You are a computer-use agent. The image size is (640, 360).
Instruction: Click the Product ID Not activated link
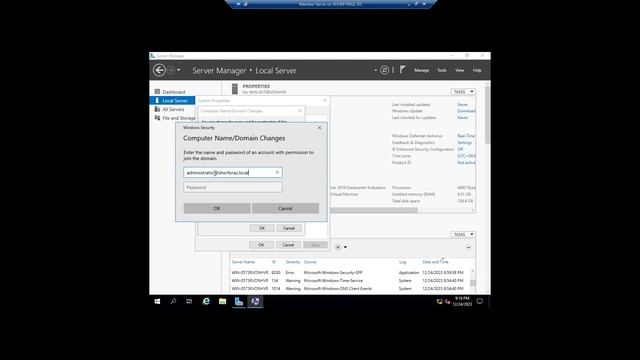point(466,162)
